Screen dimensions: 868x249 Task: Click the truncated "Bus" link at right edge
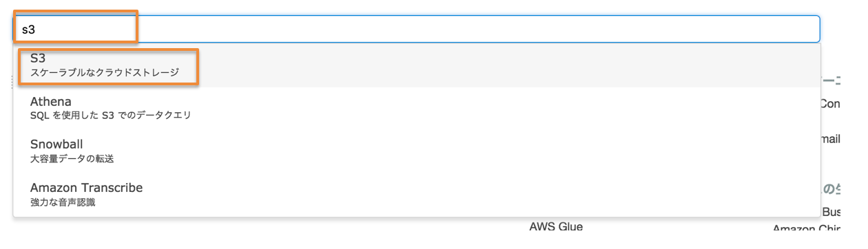[x=831, y=213]
